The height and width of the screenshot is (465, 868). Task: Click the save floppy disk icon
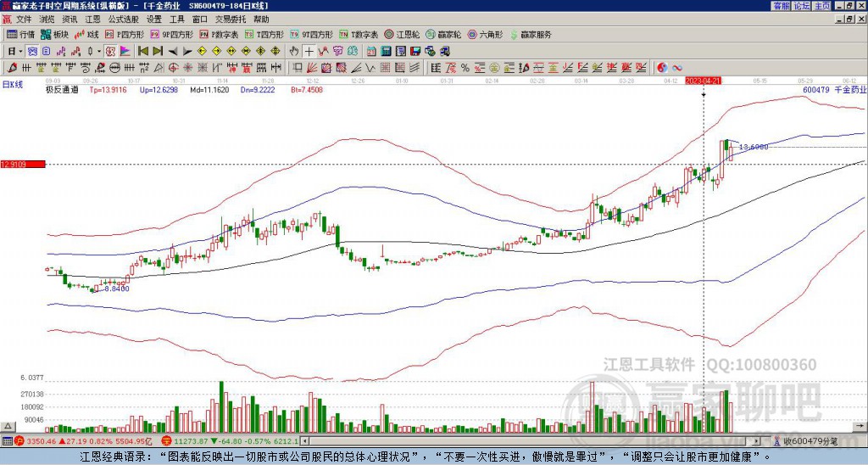click(x=415, y=52)
